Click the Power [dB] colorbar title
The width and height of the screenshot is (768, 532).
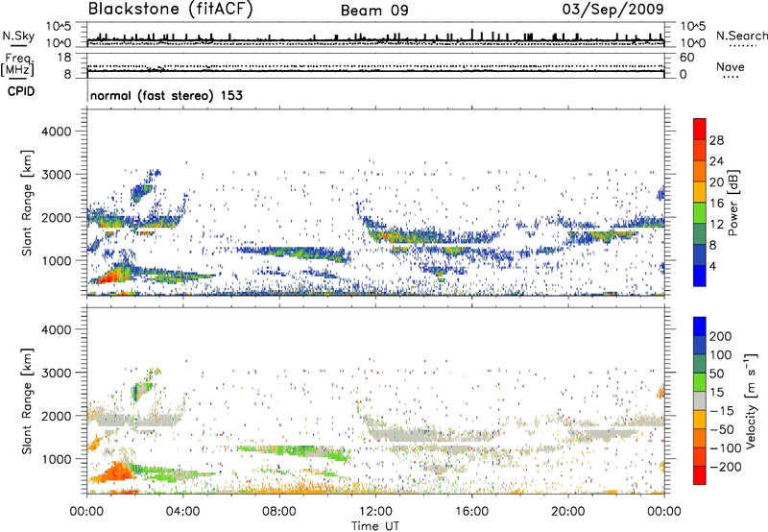click(732, 203)
